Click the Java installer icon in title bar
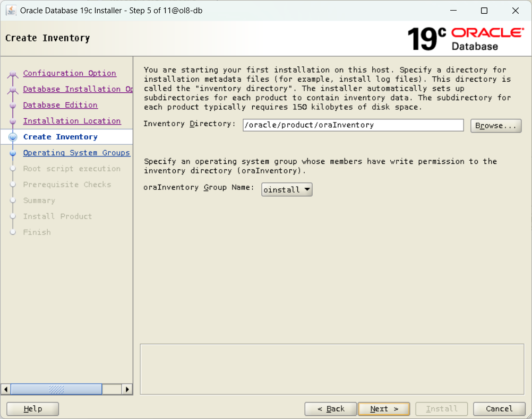This screenshot has height=419, width=532. pos(11,11)
